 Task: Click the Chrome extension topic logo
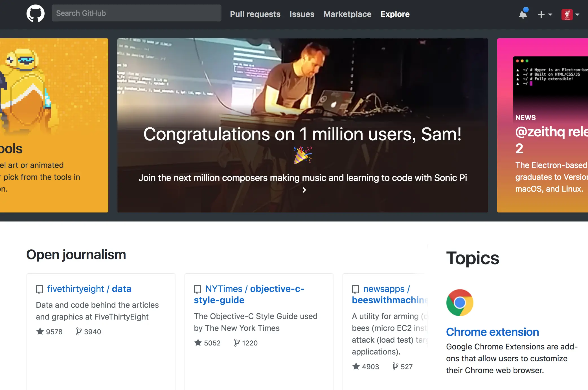point(460,303)
